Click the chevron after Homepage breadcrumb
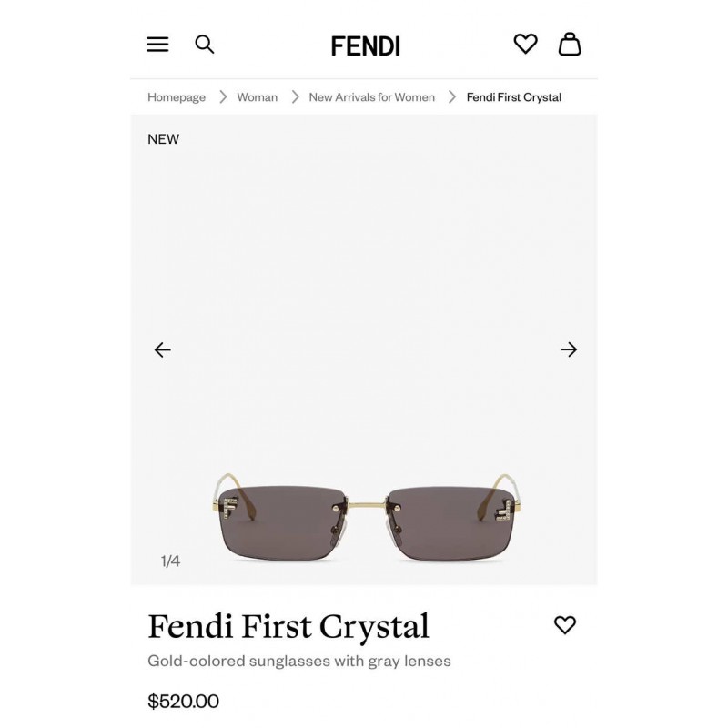728x728 pixels. click(223, 97)
